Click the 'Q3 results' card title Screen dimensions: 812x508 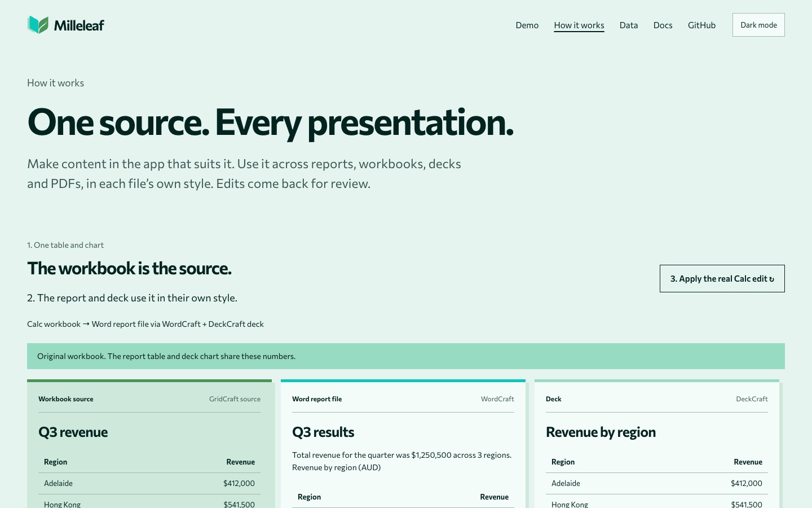point(323,432)
